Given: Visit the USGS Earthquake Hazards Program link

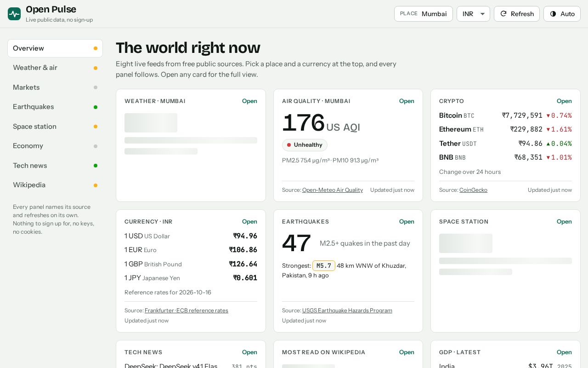Looking at the screenshot, I should (x=347, y=310).
